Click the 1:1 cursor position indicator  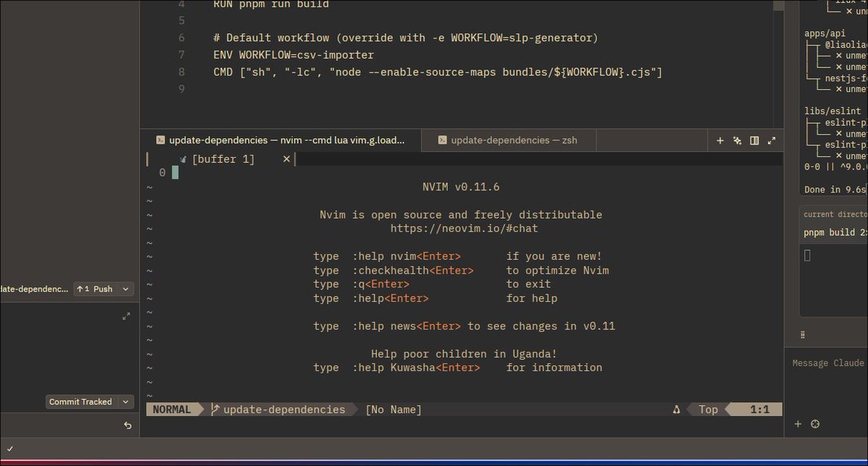pos(759,410)
